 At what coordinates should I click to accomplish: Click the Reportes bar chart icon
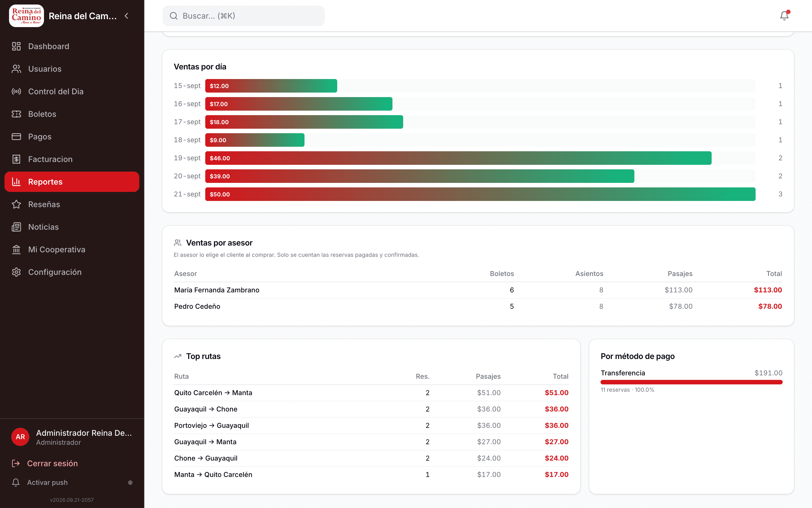(16, 182)
